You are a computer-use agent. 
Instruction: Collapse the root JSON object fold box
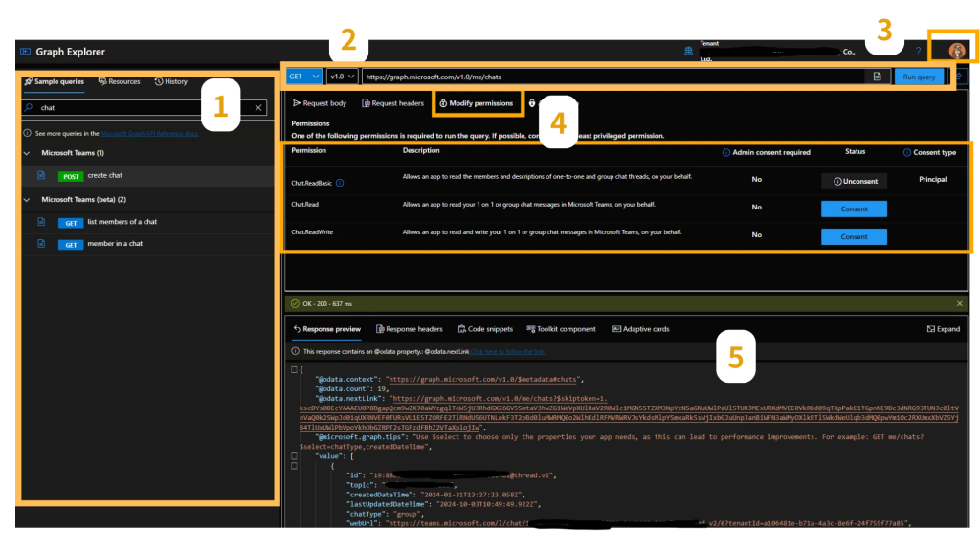pos(295,370)
